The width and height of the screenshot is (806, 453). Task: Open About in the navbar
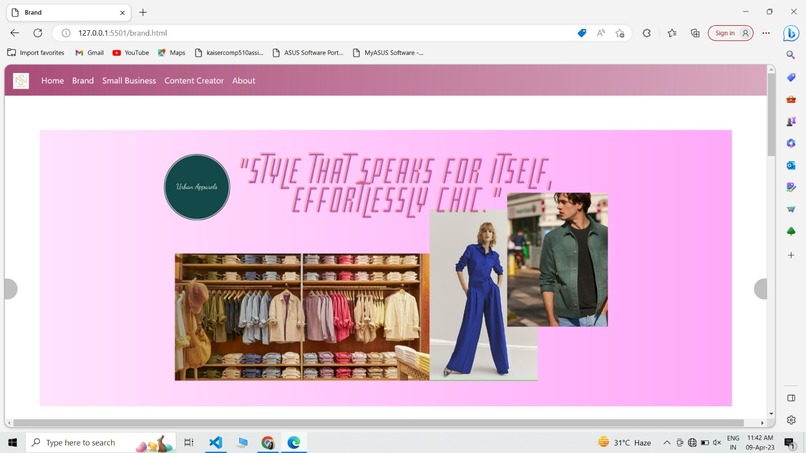coord(244,81)
